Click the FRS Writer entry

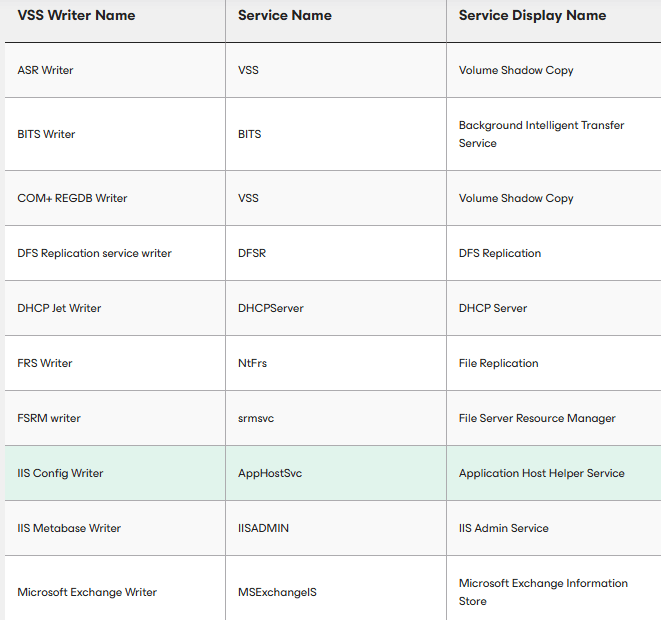click(x=45, y=363)
